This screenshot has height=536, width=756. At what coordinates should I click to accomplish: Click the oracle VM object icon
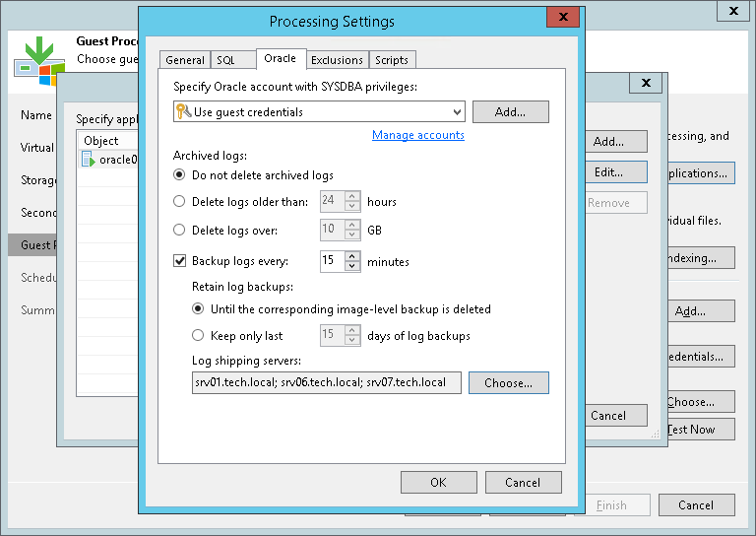(x=89, y=160)
